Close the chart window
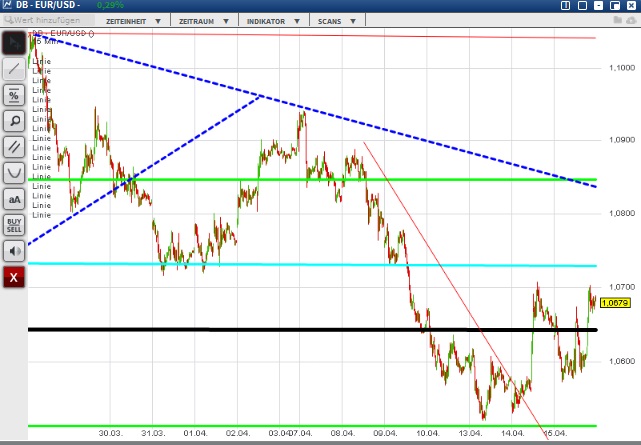The image size is (641, 445). [631, 5]
